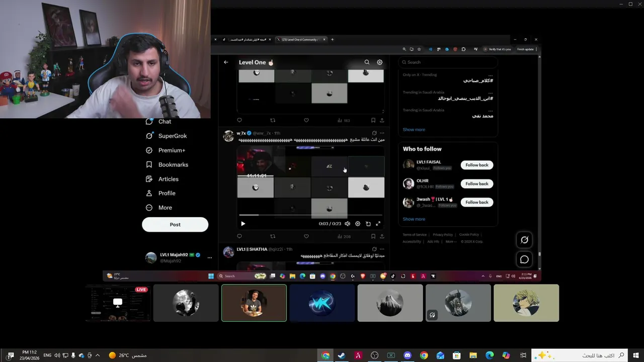Image resolution: width=644 pixels, height=362 pixels.
Task: Open the Grok floating button
Action: (x=524, y=240)
